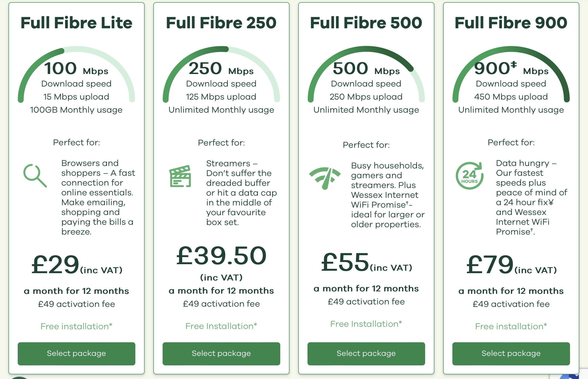The height and width of the screenshot is (379, 588).
Task: Click Free Installation under Fibre 250
Action: tap(221, 326)
